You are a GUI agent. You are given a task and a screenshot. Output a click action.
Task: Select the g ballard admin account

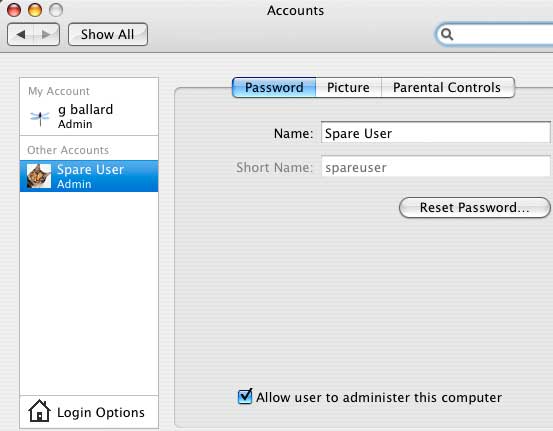pos(89,117)
